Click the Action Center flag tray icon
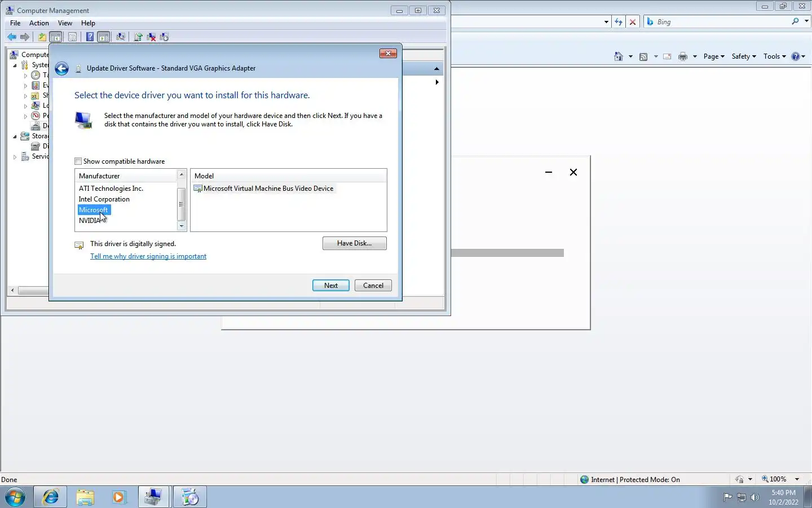The image size is (812, 508). (x=728, y=497)
